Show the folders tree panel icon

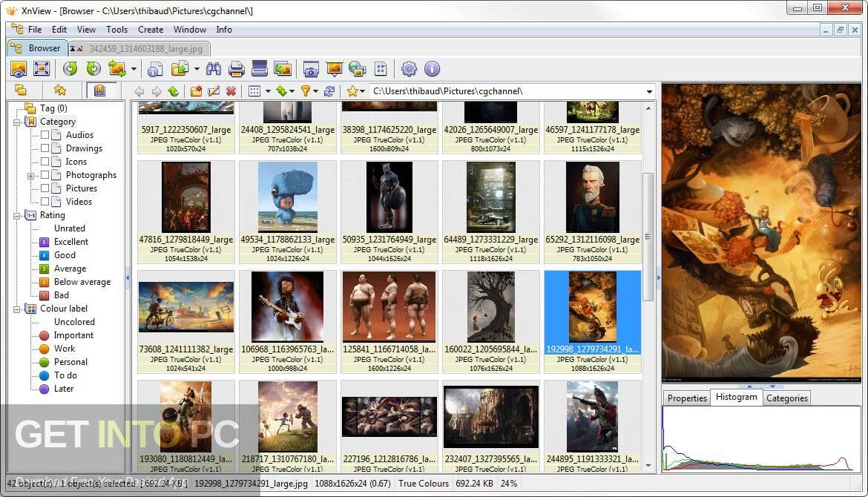click(x=21, y=90)
